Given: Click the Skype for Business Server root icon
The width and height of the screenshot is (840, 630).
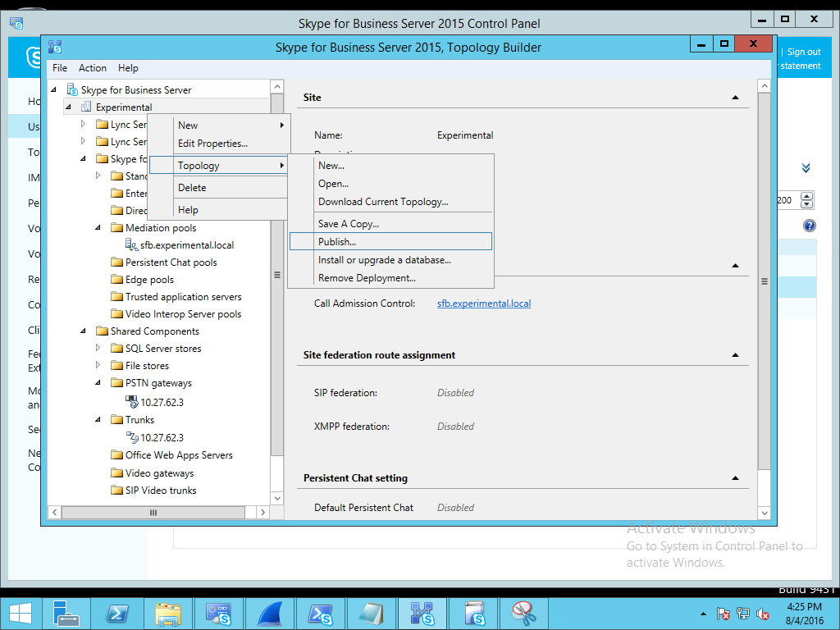Looking at the screenshot, I should 71,89.
